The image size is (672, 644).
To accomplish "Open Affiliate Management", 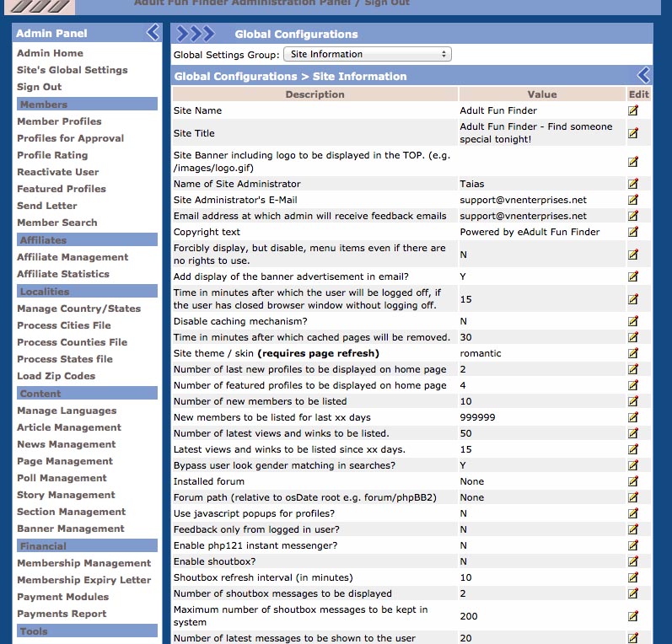I will click(73, 257).
